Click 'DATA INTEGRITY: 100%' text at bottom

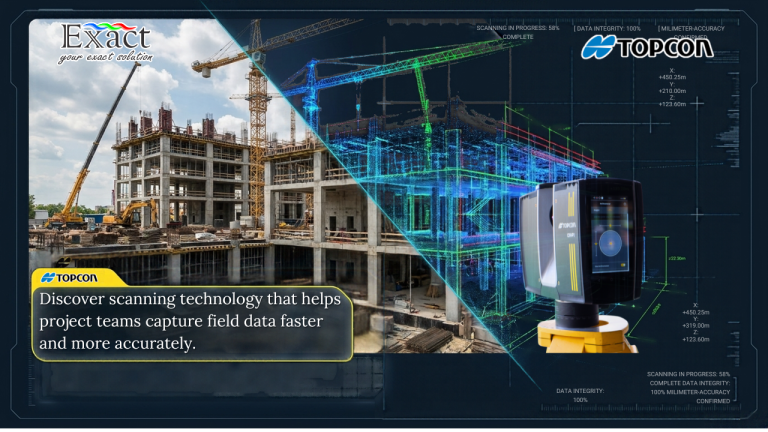point(580,395)
